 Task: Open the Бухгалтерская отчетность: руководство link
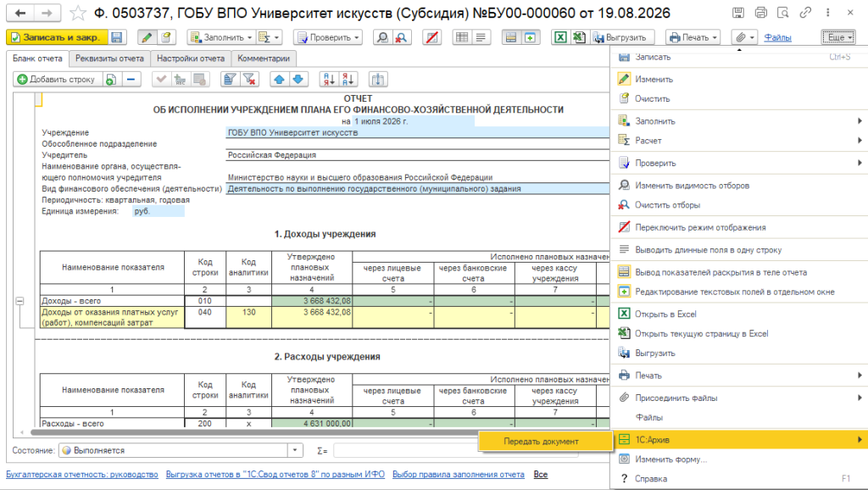82,475
